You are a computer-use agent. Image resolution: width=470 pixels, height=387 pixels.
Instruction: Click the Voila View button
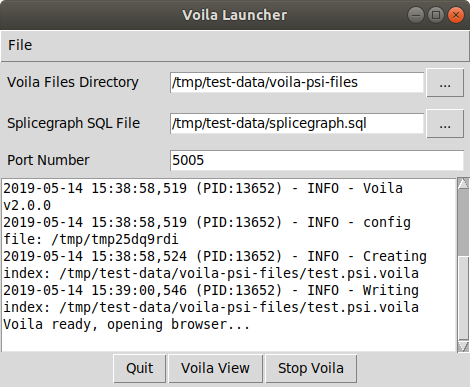[x=216, y=369]
